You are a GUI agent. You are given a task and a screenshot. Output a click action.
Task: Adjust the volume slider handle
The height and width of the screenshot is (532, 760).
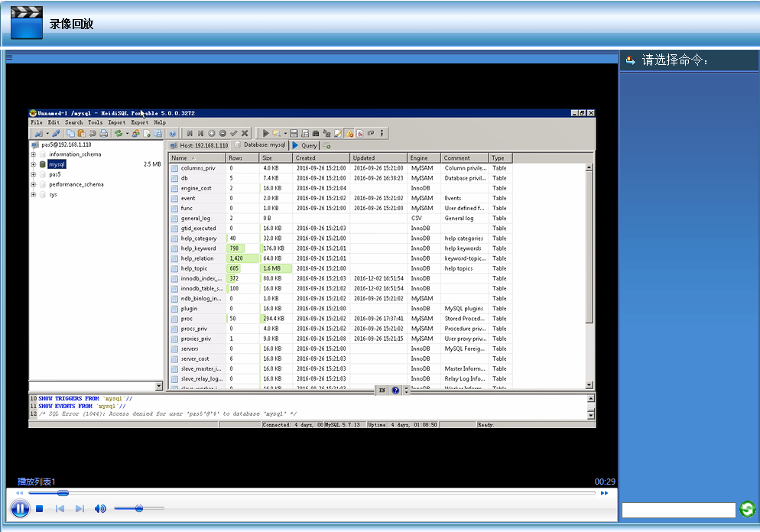point(139,509)
